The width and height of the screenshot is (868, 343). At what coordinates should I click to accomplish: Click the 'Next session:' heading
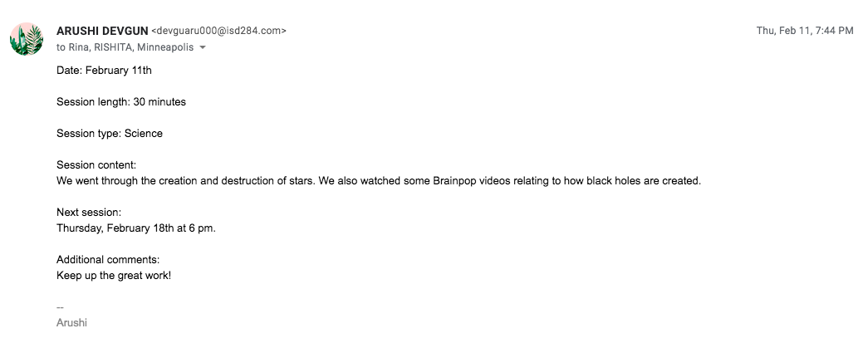[88, 213]
